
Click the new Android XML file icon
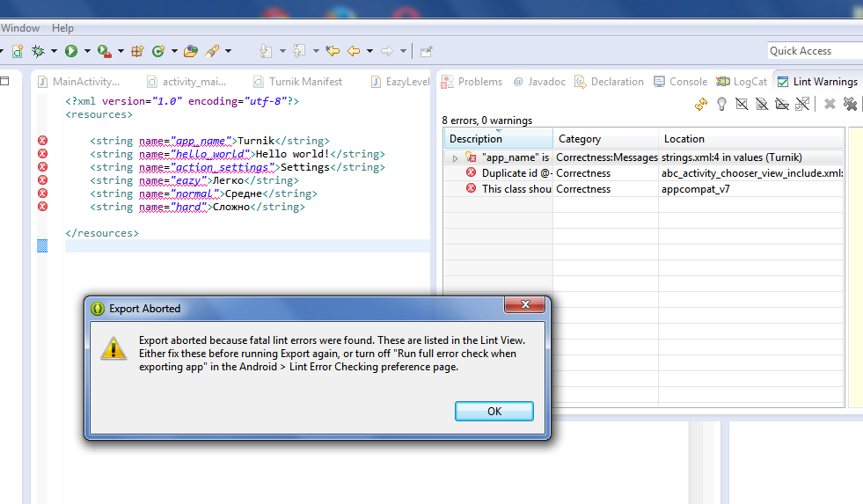18,51
